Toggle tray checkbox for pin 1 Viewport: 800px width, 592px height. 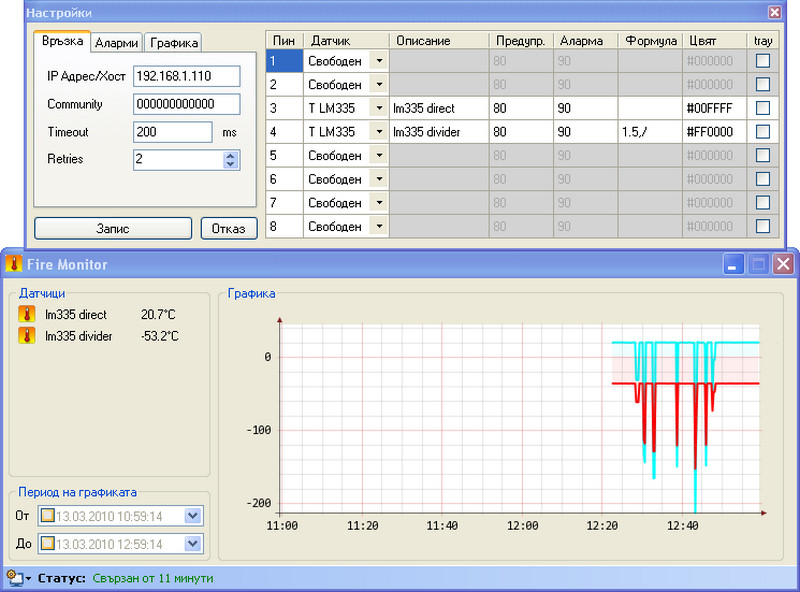(763, 62)
